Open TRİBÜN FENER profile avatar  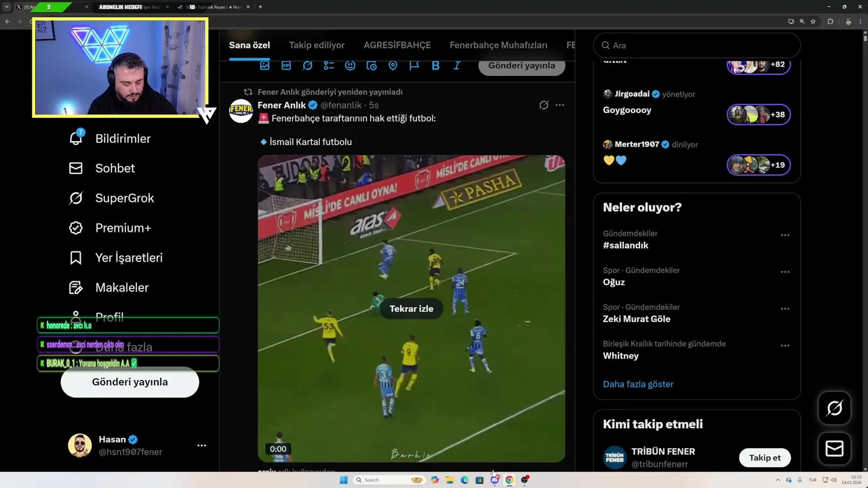615,457
